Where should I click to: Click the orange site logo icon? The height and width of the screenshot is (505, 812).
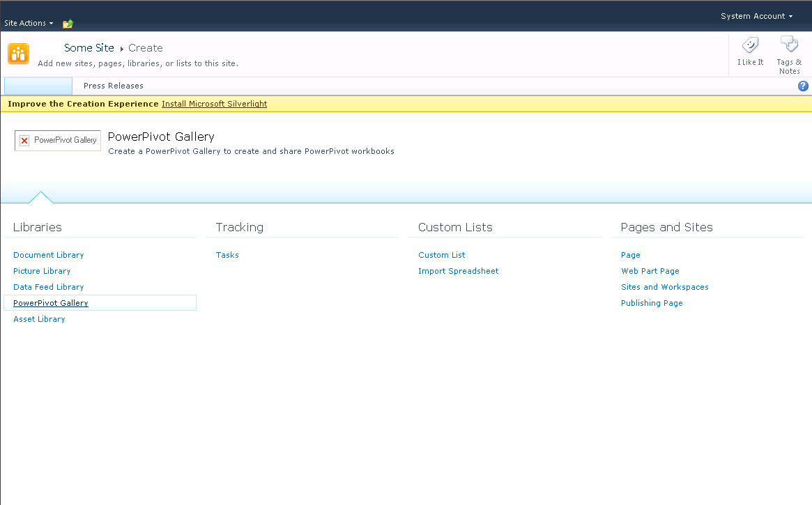tap(18, 54)
